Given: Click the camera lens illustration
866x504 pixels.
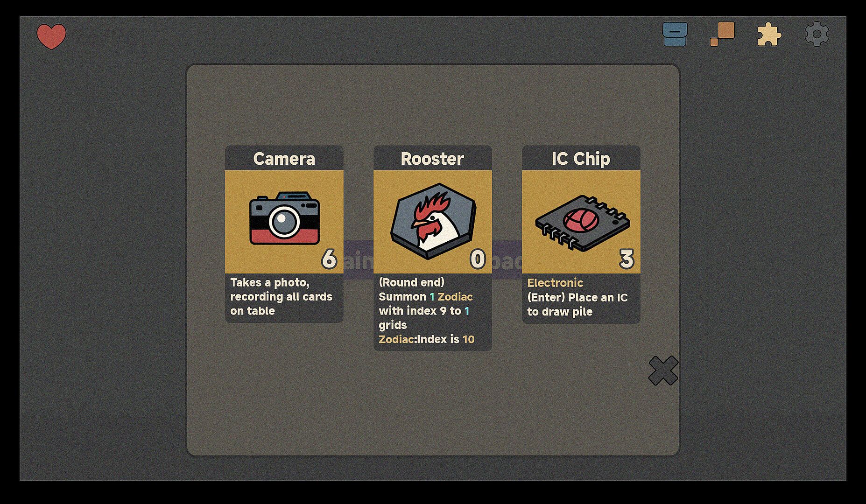Looking at the screenshot, I should point(284,221).
